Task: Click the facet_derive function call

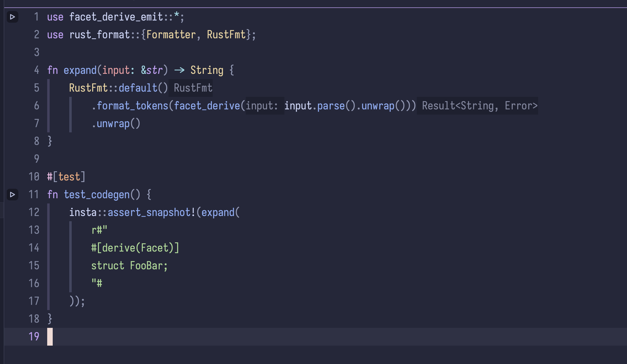Action: (207, 106)
